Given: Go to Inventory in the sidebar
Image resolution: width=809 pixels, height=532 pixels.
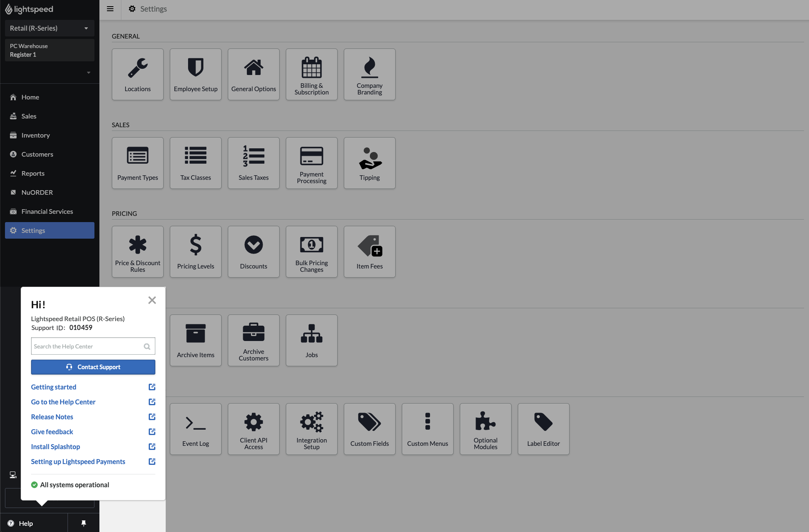Looking at the screenshot, I should click(36, 135).
